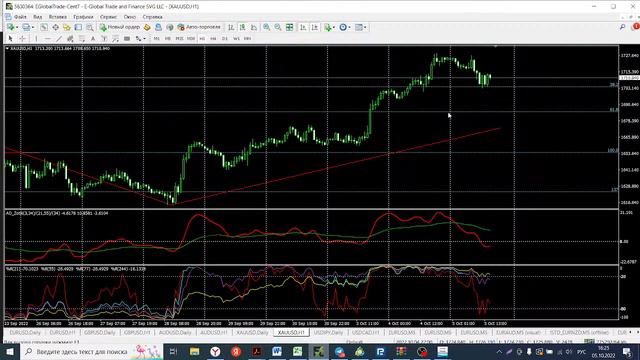Select the cursor arrow tool
Viewport: 640px width, 360px height.
tap(11, 38)
